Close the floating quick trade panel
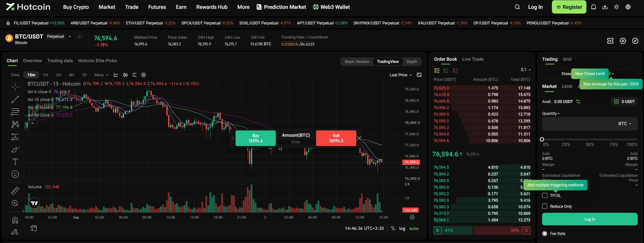Screen dimensions: 644x243 (359, 138)
